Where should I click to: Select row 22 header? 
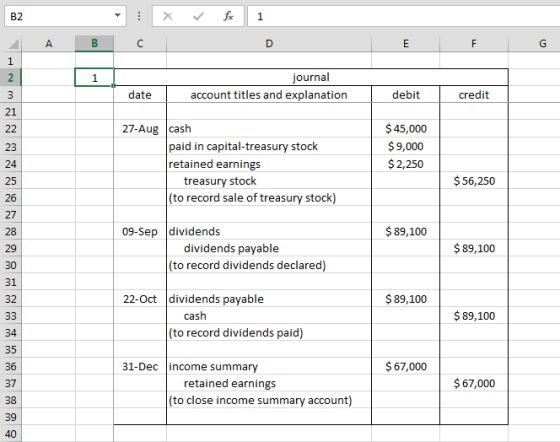[10, 129]
